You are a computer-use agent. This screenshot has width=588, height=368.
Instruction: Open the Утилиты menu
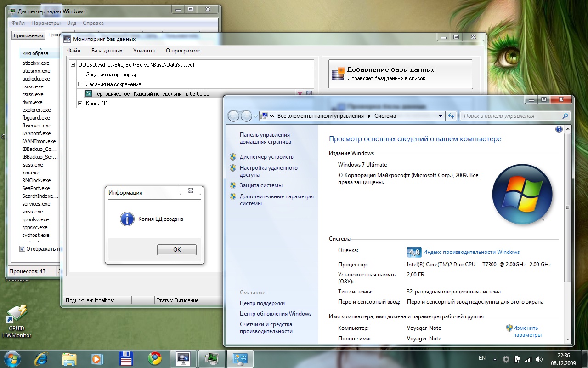pos(144,51)
